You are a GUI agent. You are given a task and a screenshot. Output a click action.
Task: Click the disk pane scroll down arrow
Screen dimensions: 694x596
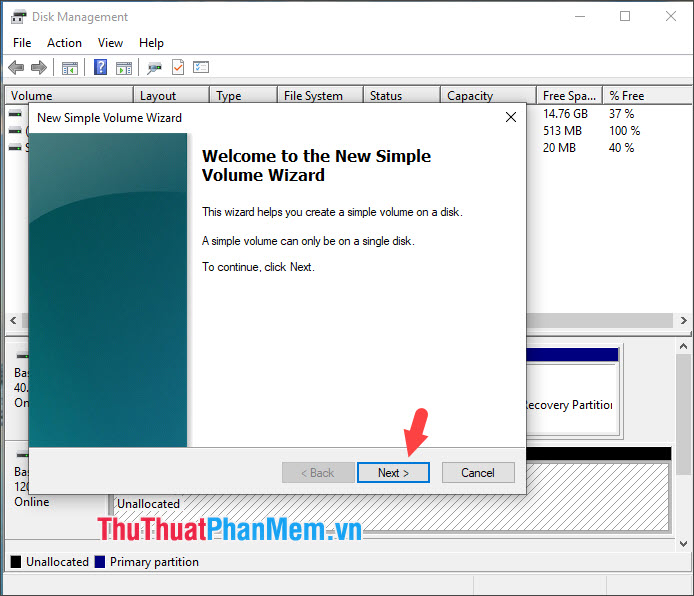(x=683, y=544)
